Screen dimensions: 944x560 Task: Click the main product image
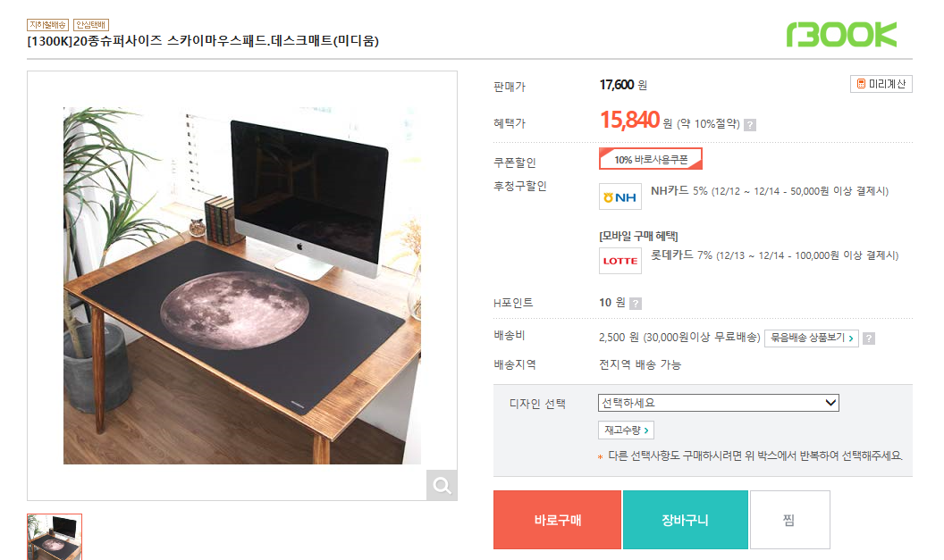pos(241,286)
